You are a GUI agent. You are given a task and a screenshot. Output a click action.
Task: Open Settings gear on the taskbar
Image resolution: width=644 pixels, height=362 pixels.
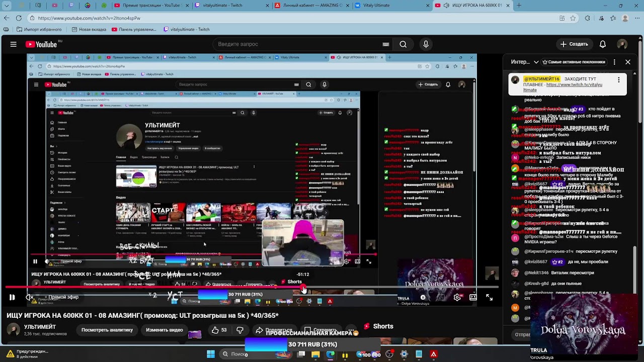coord(404,354)
